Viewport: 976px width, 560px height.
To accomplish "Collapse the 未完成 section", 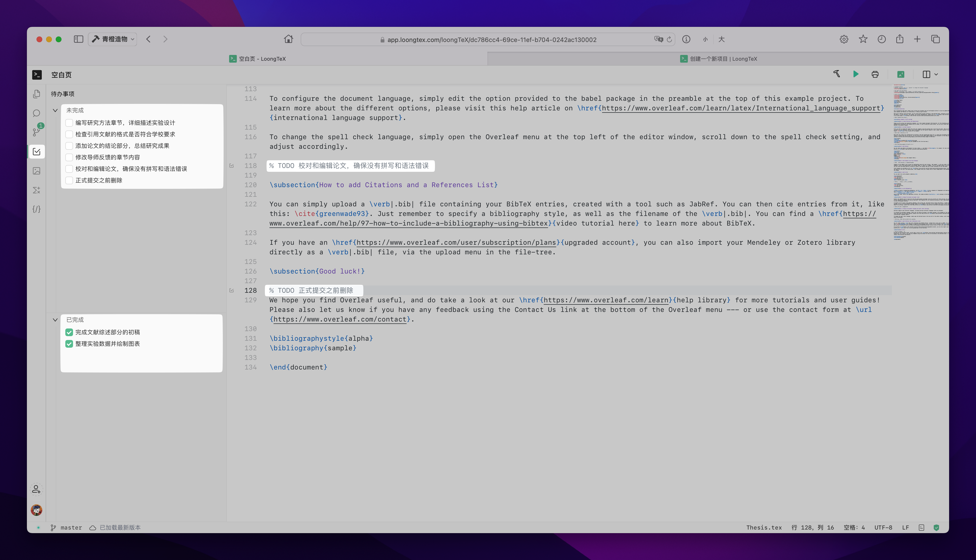I will 55,110.
